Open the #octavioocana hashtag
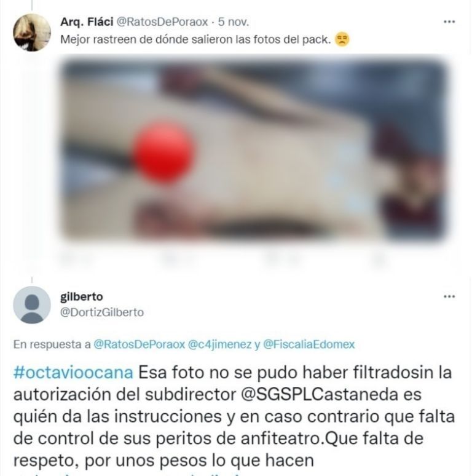The width and height of the screenshot is (472, 476). pyautogui.click(x=73, y=373)
